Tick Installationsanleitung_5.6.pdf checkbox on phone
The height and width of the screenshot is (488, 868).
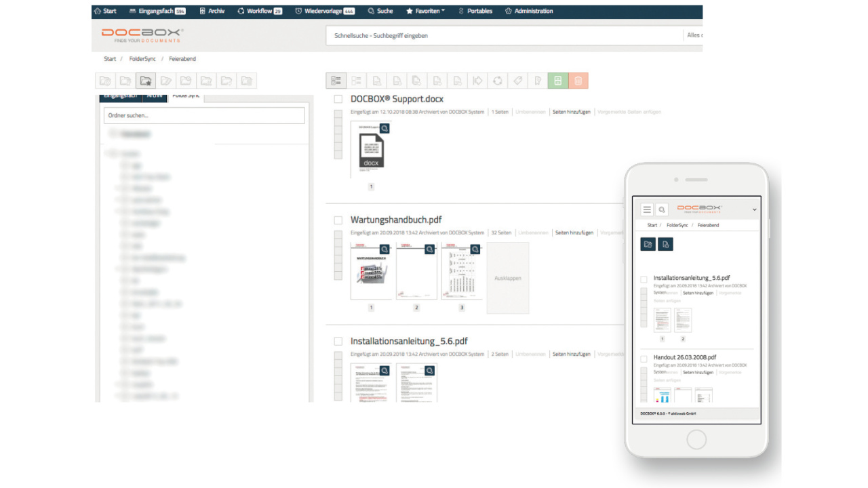pyautogui.click(x=644, y=278)
